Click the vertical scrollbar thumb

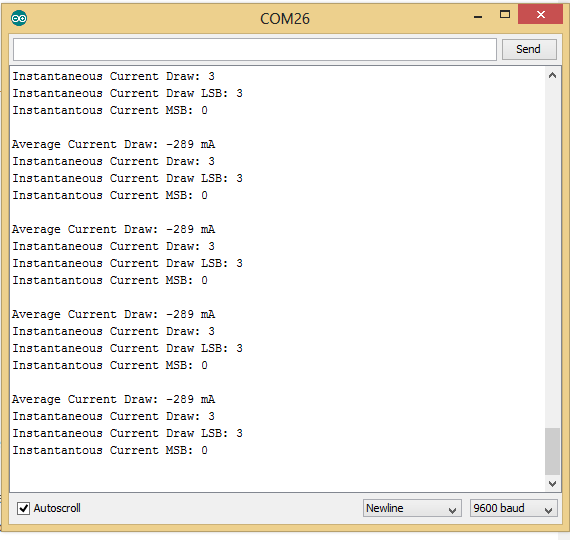click(552, 451)
